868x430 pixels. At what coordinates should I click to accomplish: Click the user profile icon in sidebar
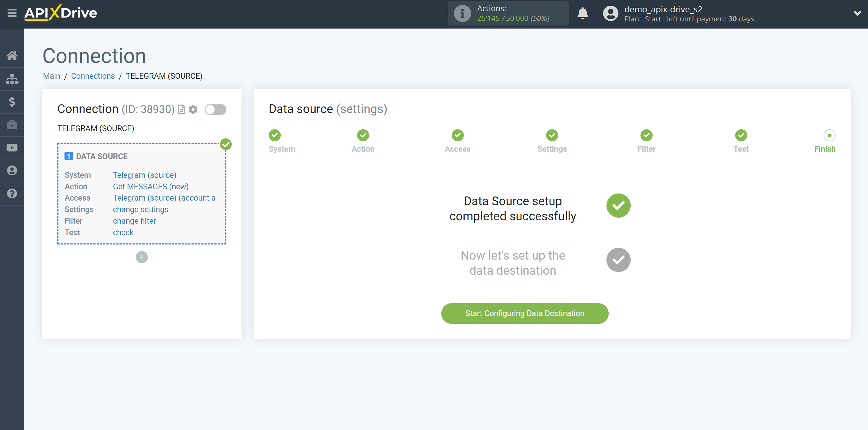[12, 170]
